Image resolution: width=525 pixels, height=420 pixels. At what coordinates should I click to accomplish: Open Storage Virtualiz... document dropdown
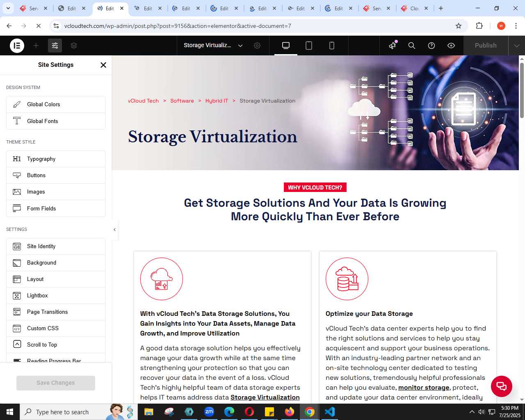click(x=213, y=46)
